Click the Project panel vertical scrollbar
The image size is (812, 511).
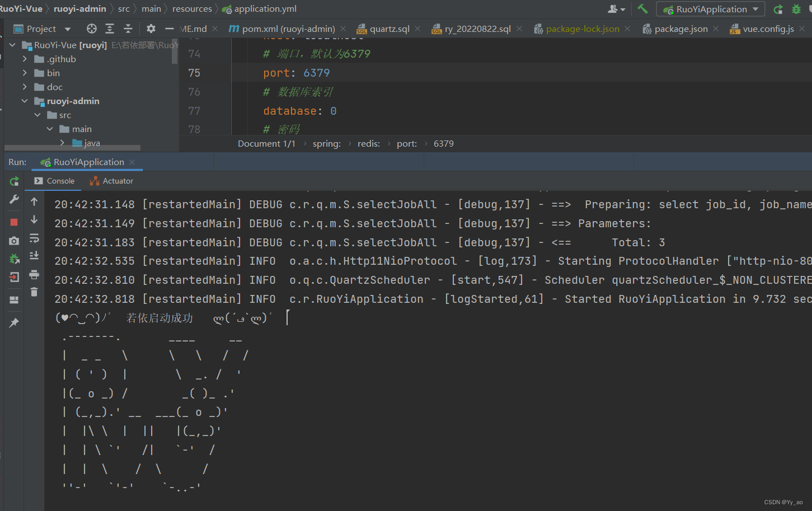176,50
